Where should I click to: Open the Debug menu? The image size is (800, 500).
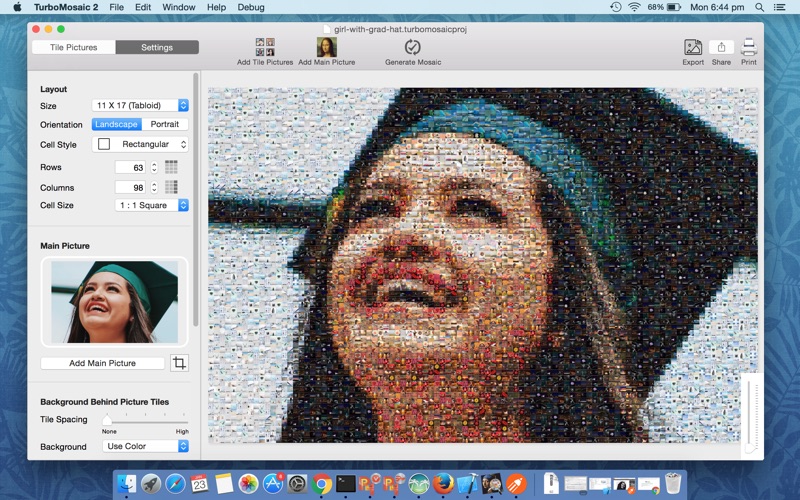point(251,7)
